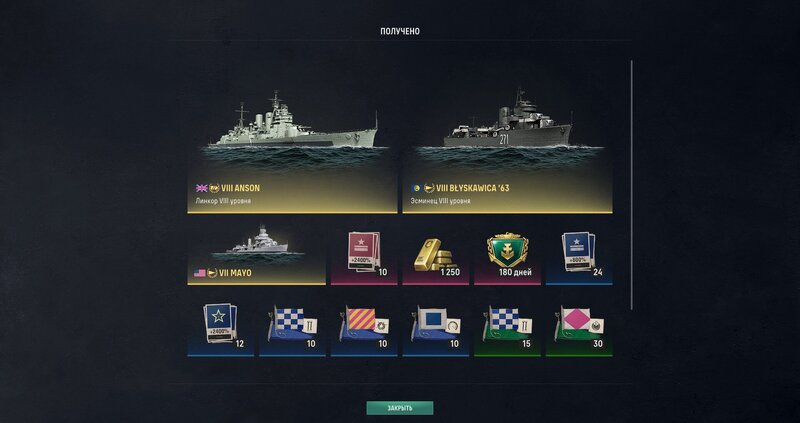
Task: Click the Получено header title
Action: pos(400,32)
